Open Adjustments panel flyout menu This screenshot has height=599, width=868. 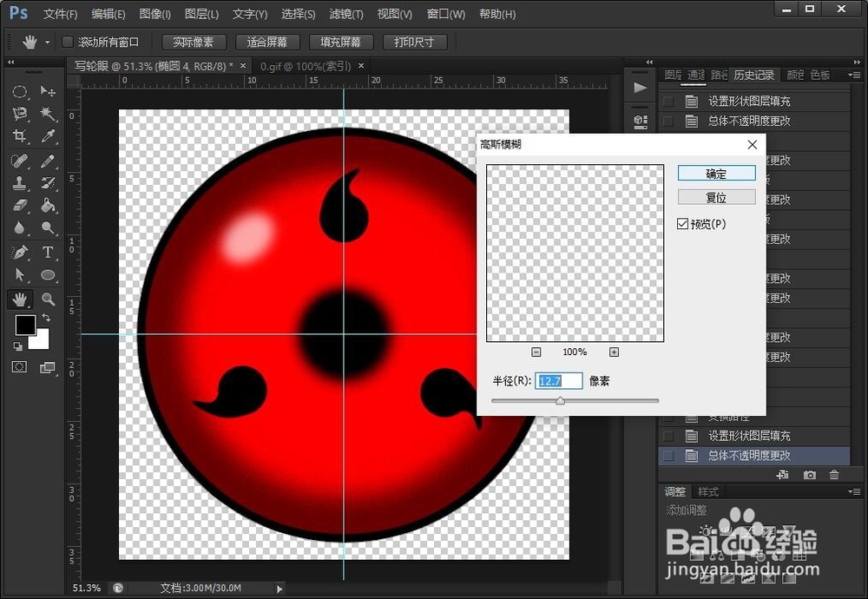tap(854, 491)
